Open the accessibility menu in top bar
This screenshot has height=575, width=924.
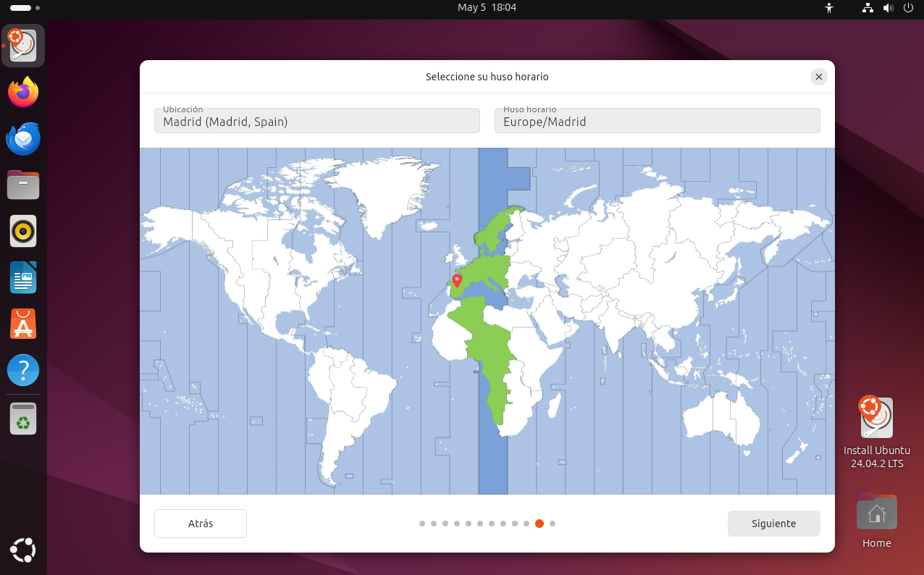[x=829, y=8]
